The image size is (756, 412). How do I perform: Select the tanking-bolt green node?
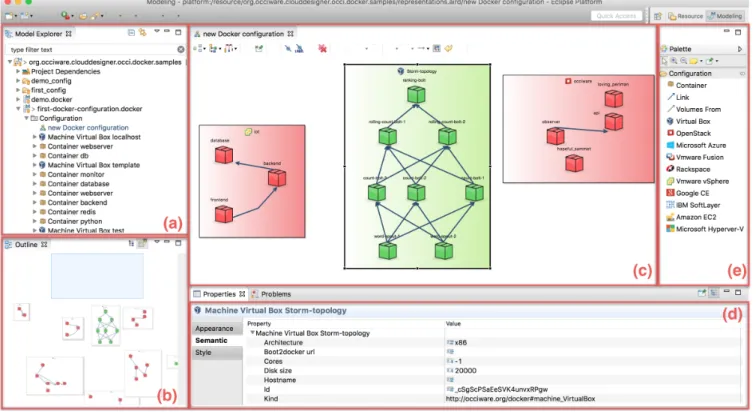[416, 94]
